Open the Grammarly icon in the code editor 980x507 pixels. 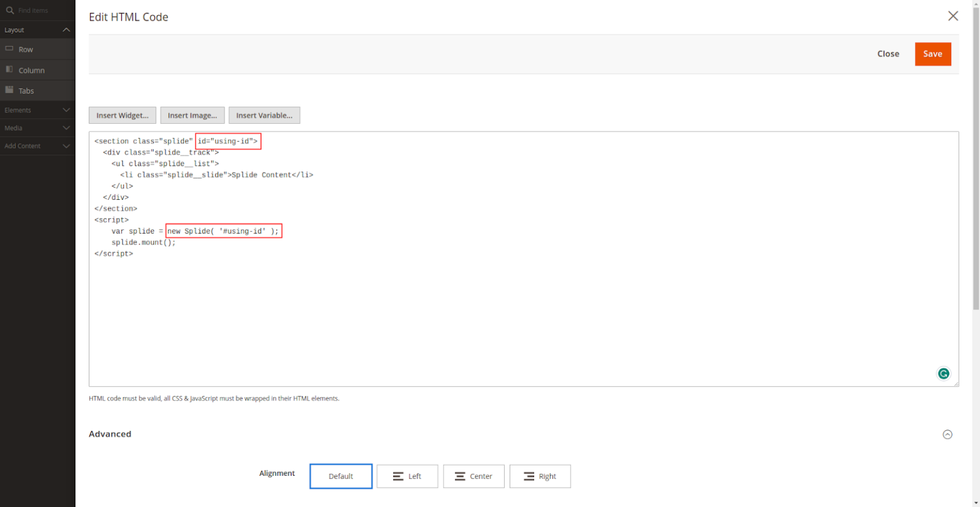click(944, 374)
